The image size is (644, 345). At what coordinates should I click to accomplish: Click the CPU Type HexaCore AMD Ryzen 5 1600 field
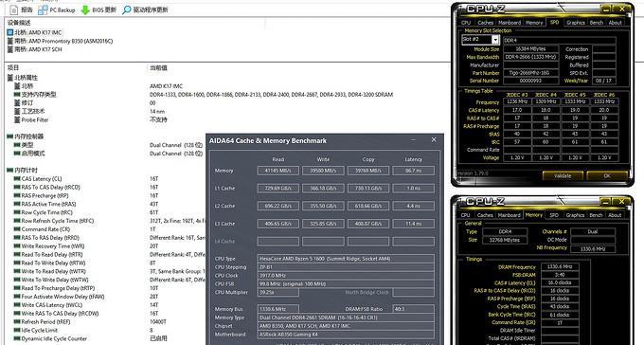[346, 259]
